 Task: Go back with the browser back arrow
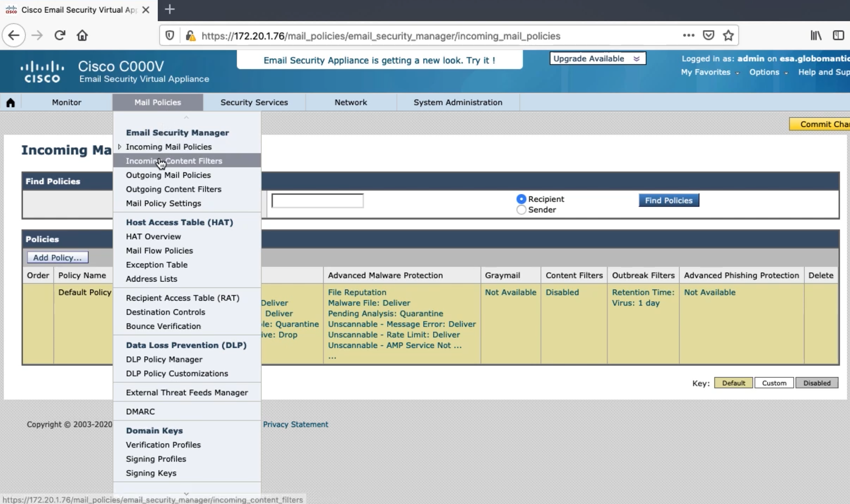[x=14, y=36]
